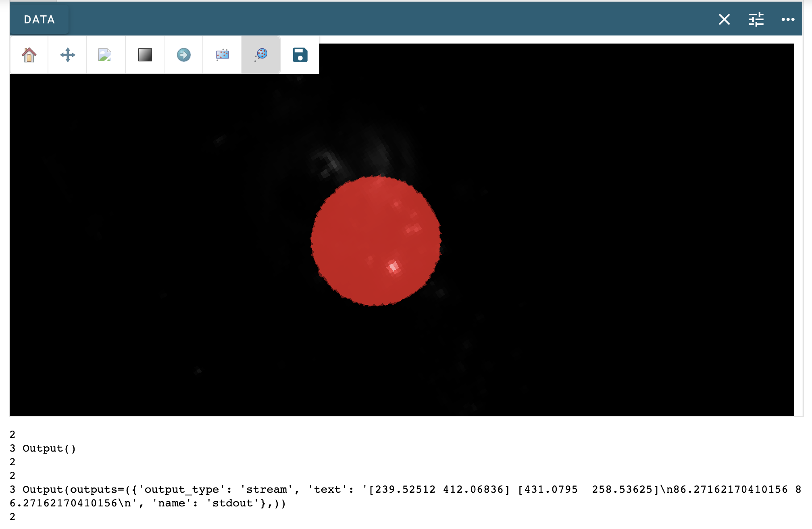
Task: Click the gradient color swatch in toolbar
Action: click(144, 55)
